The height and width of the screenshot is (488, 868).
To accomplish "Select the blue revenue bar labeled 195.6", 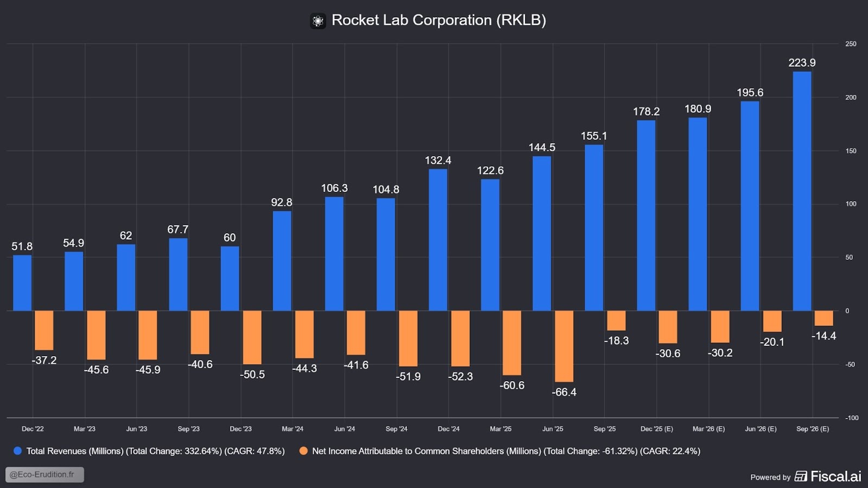I will pos(750,206).
